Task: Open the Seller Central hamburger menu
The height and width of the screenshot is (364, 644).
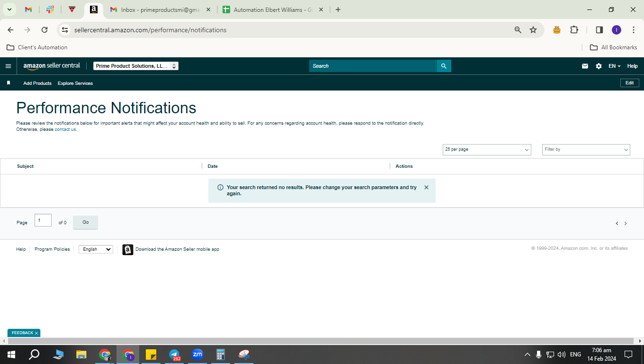Action: [8, 66]
